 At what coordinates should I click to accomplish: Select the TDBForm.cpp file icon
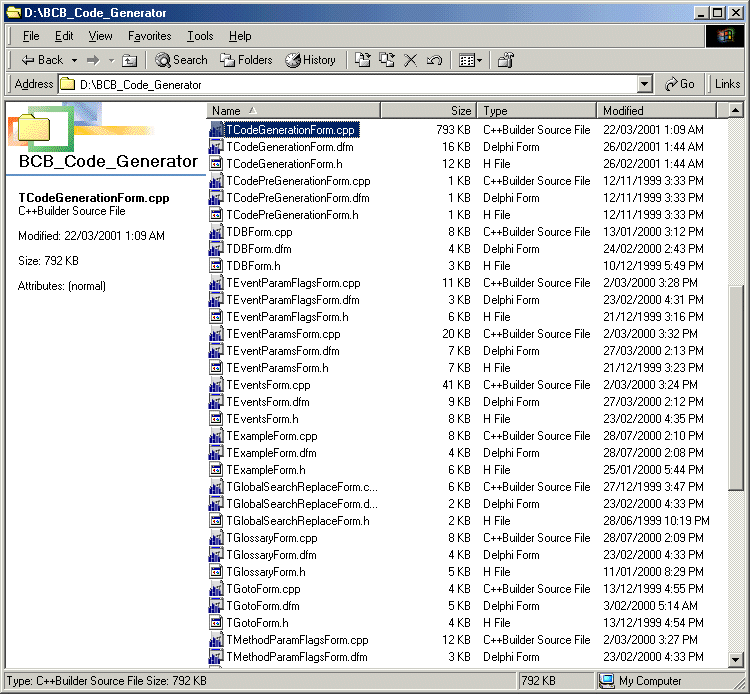point(216,232)
